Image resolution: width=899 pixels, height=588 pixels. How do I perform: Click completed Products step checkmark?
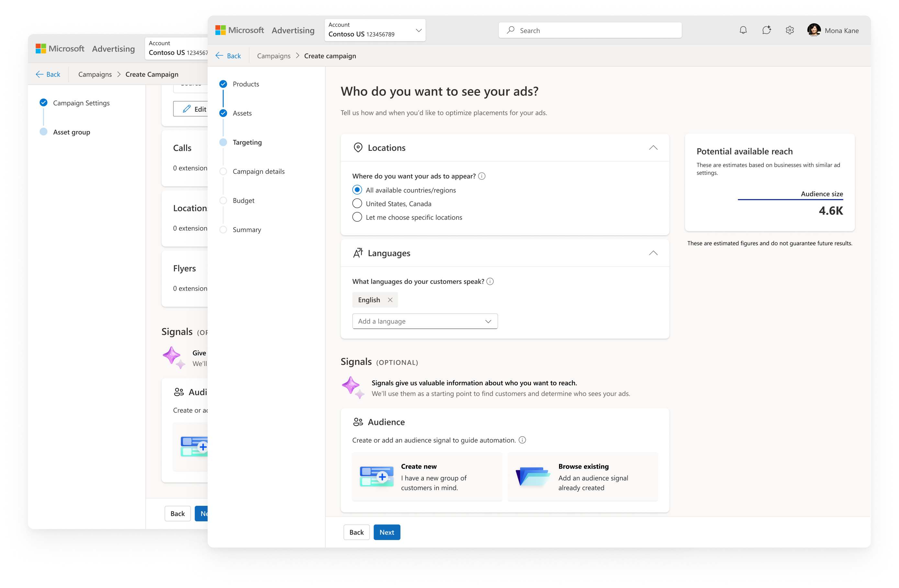[x=223, y=84]
